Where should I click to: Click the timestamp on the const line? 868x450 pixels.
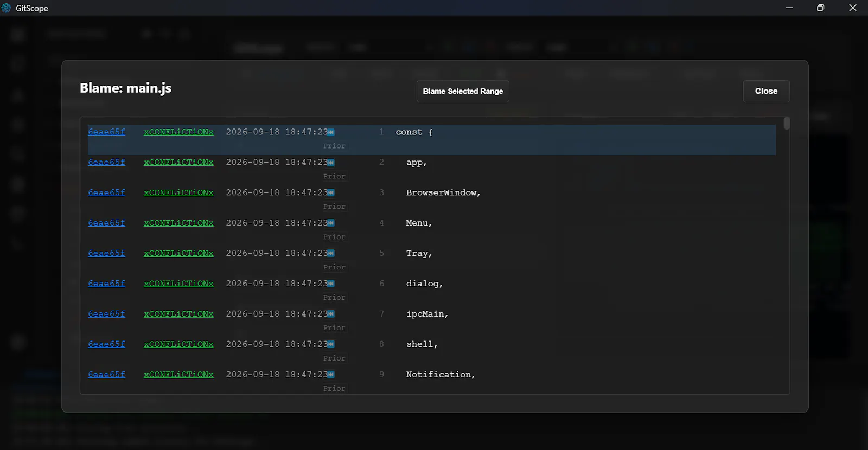[x=277, y=132]
